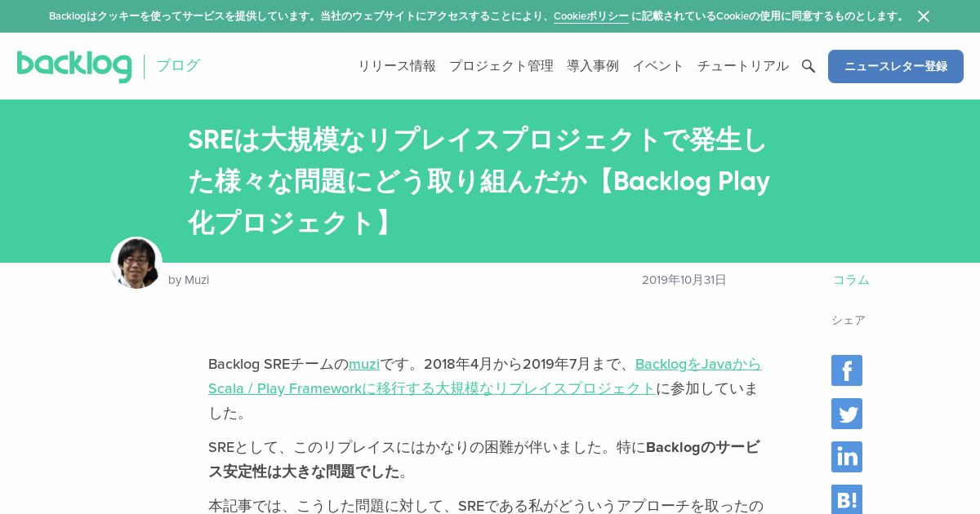The width and height of the screenshot is (980, 514).
Task: Open the BacklogをJavaからScala replace project link
Action: click(x=485, y=376)
